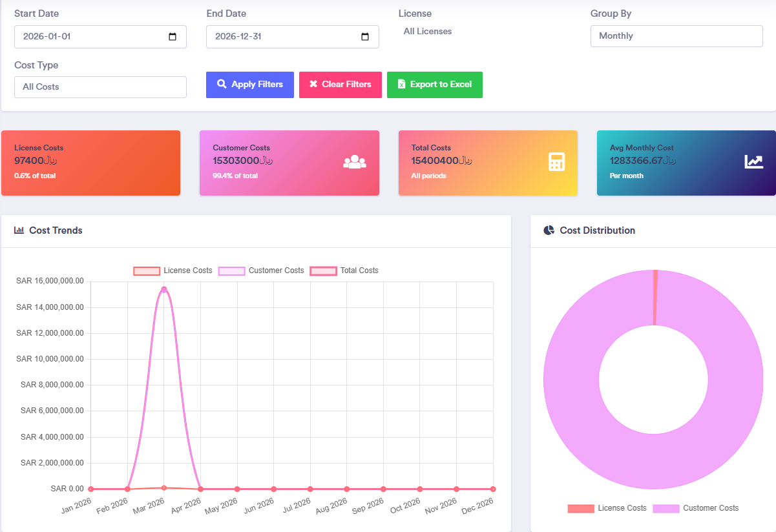Screen dimensions: 776x532
Task: Toggle Customer Costs in distribution legend
Action: point(696,508)
